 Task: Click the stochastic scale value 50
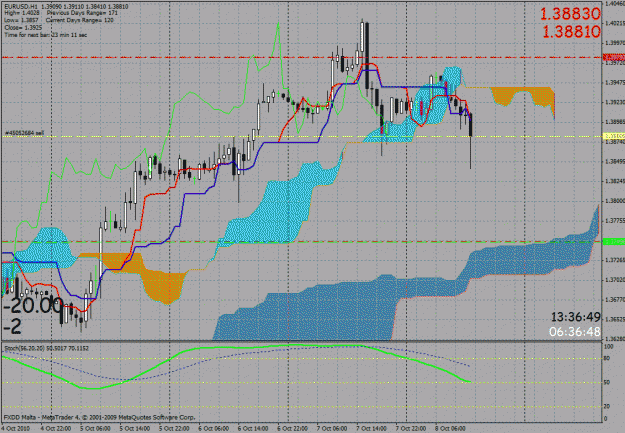point(607,383)
